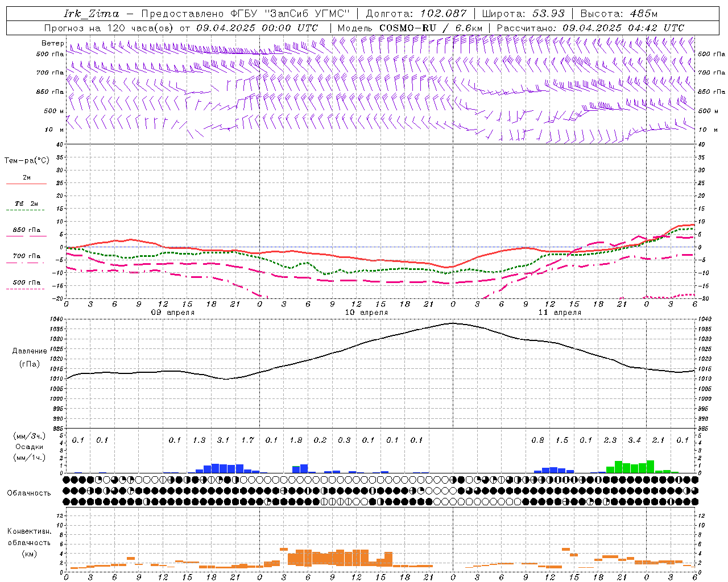This screenshot has width=728, height=582.
Task: Click the computed time "Рассчитано: 09.04.2025 04:42 UTC"
Action: (590, 28)
